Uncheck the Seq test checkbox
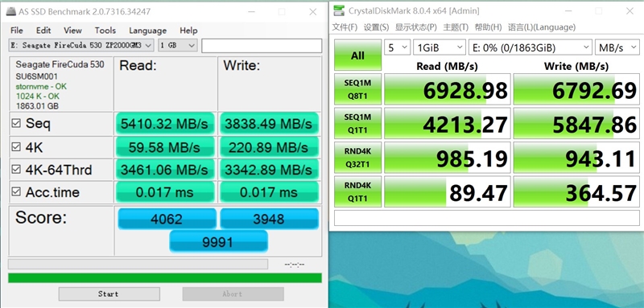 coord(16,123)
